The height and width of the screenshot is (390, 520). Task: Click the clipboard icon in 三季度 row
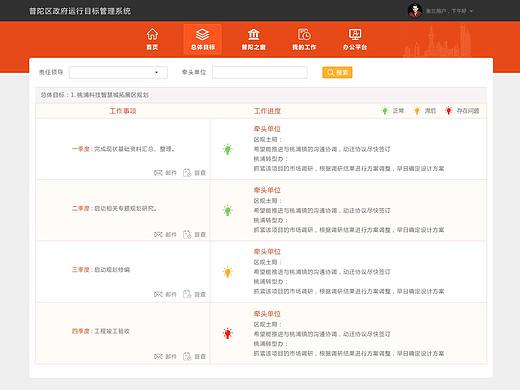187,294
